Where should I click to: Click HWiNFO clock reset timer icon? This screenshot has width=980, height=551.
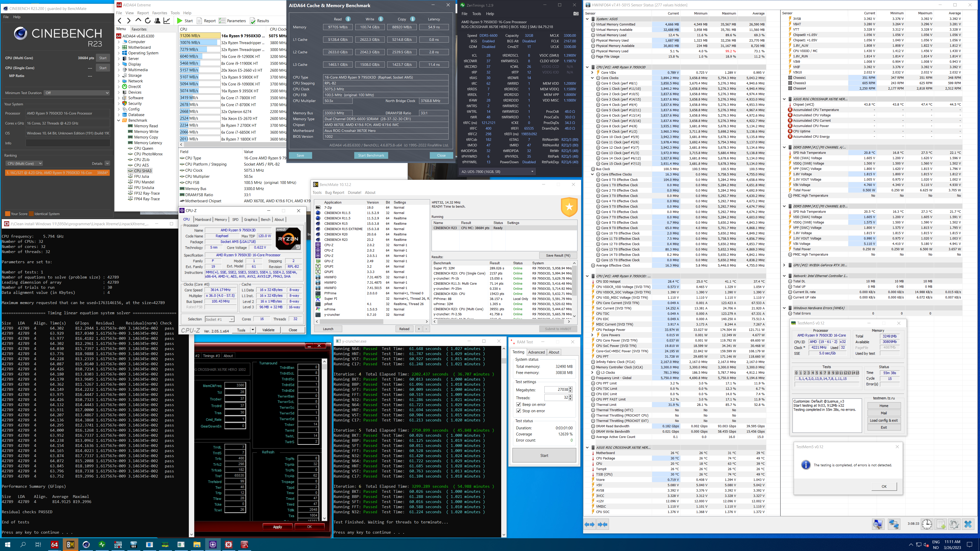click(927, 524)
